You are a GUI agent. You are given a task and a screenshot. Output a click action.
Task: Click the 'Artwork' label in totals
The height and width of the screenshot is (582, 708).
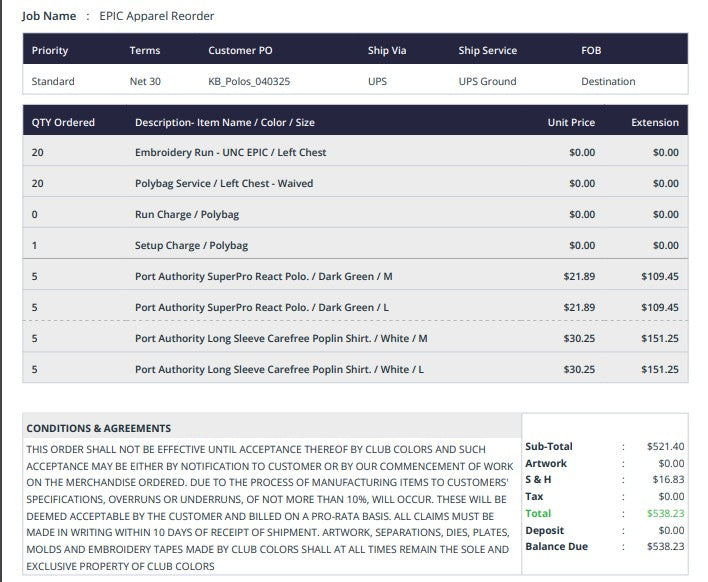(x=546, y=463)
